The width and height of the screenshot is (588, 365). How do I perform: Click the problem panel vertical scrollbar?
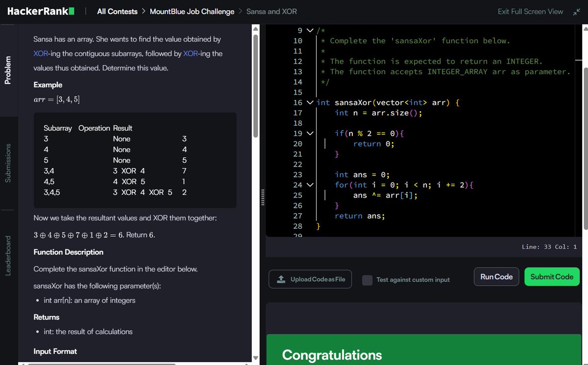tap(255, 86)
